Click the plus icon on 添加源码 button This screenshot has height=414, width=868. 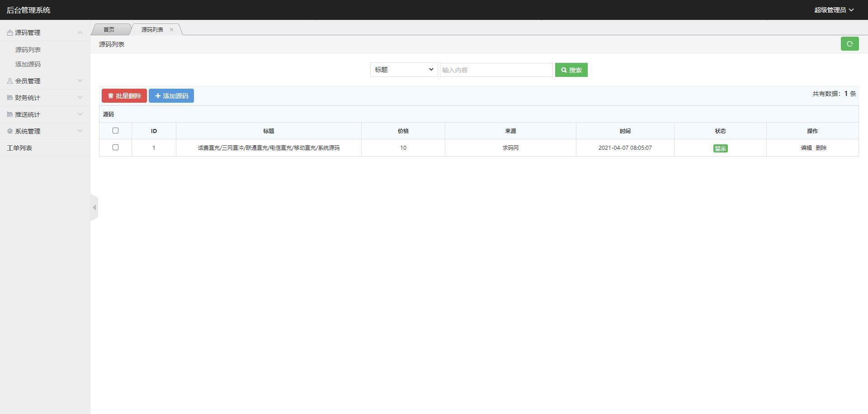(158, 95)
